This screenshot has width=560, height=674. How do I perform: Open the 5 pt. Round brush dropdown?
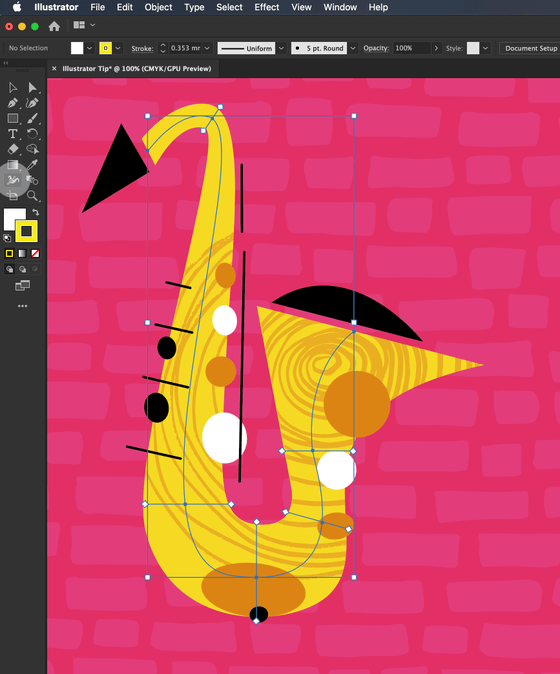[x=353, y=48]
